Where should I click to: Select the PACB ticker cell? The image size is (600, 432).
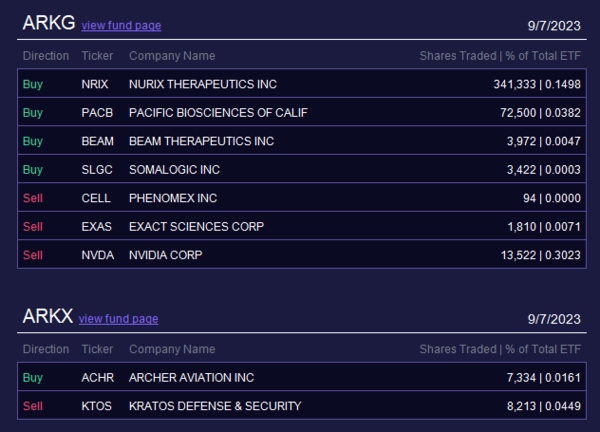(97, 113)
